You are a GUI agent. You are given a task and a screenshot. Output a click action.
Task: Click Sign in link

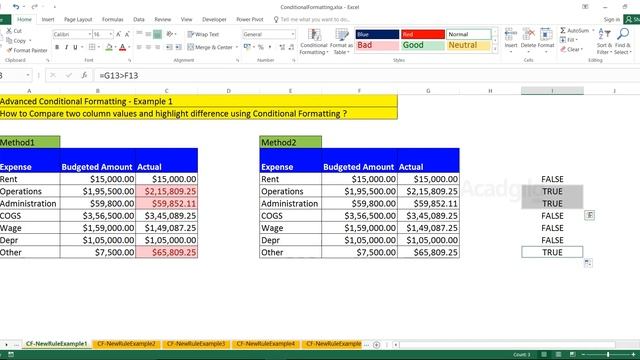click(x=611, y=19)
